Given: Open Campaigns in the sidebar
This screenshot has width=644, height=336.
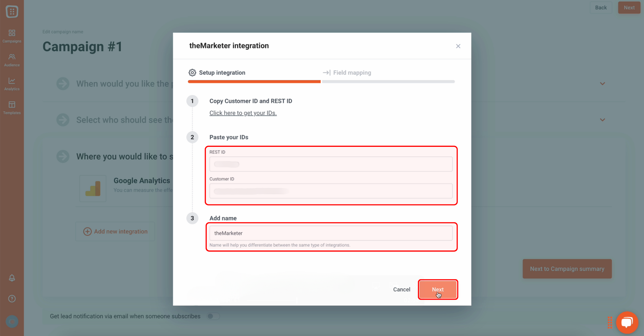Looking at the screenshot, I should click(x=12, y=36).
